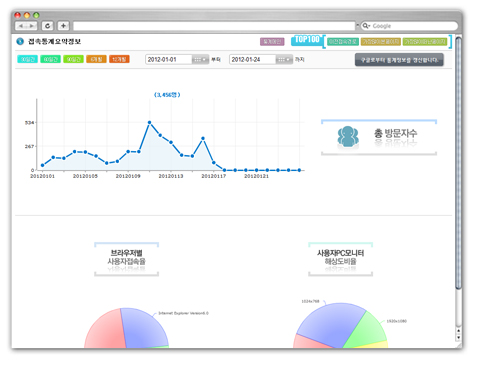The width and height of the screenshot is (485, 373).
Task: Open the olive green TOP100 tab
Action: click(x=425, y=42)
